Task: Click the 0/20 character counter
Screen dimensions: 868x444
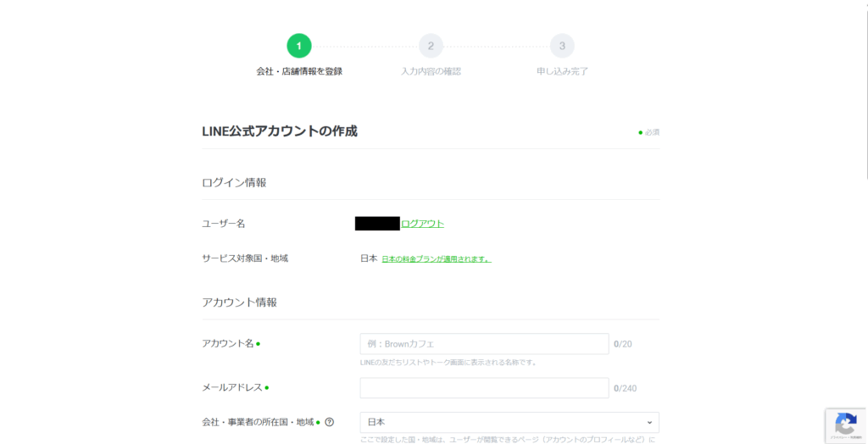Action: point(623,344)
